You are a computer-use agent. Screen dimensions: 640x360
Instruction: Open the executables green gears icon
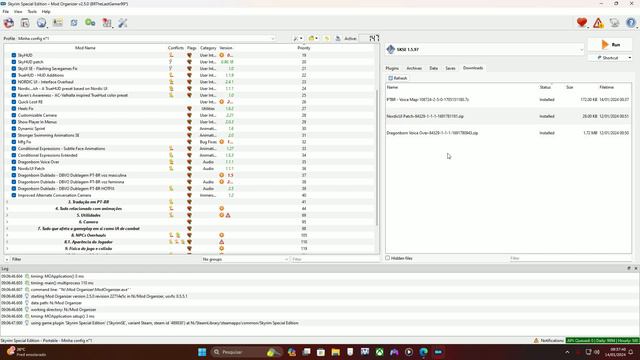(x=90, y=23)
